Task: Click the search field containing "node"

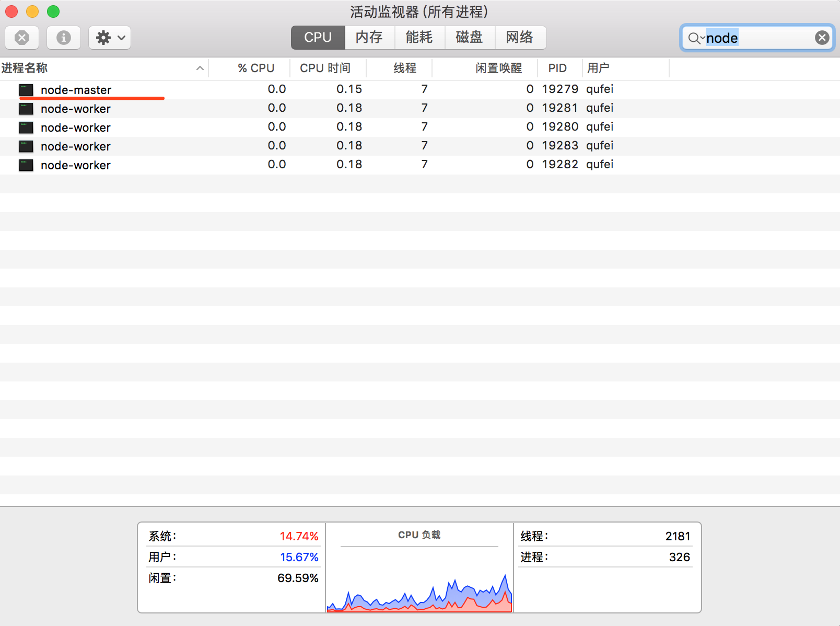Action: pyautogui.click(x=757, y=38)
